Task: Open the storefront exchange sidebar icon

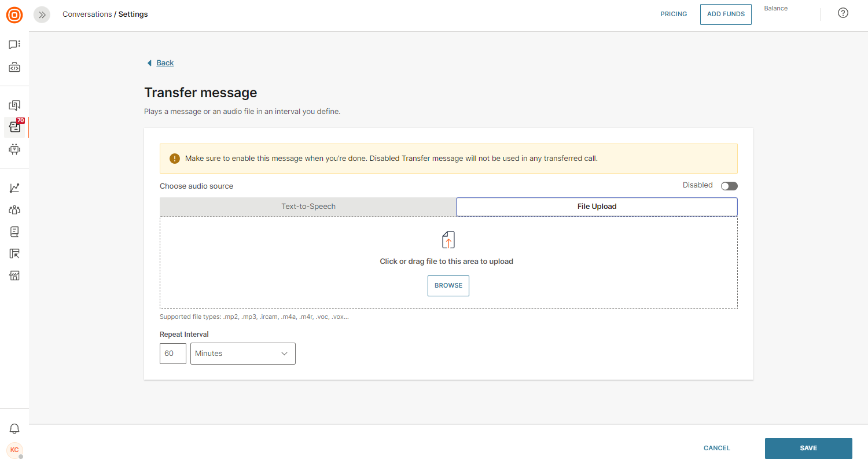Action: [x=14, y=275]
